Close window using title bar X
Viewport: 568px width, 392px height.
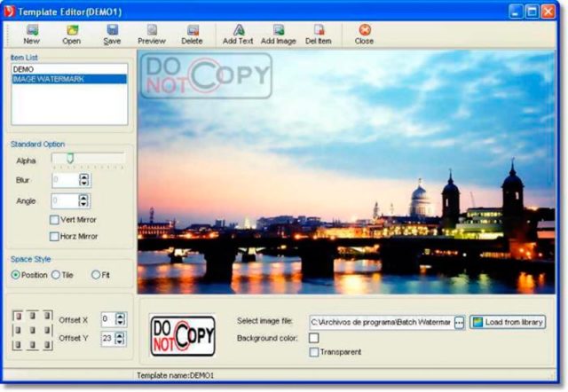548,12
